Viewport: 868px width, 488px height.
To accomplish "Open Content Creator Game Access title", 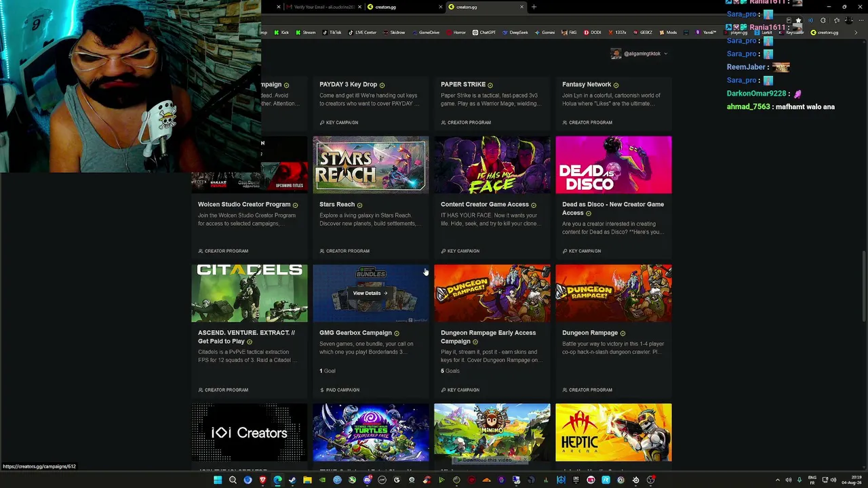I will point(485,205).
